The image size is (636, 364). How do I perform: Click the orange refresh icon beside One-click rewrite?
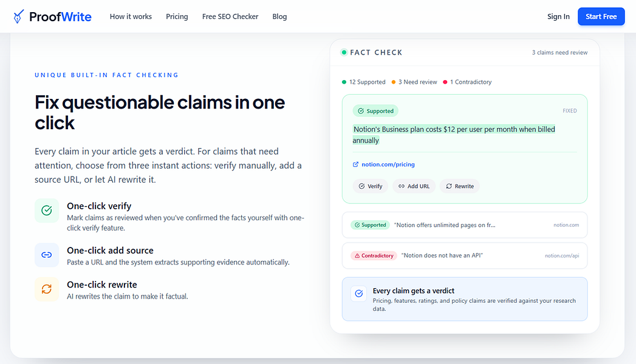[x=47, y=289]
